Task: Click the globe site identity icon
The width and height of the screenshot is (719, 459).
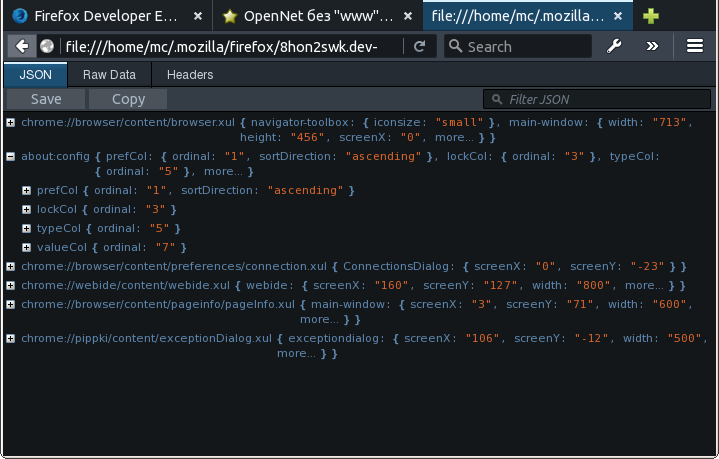Action: [47, 47]
